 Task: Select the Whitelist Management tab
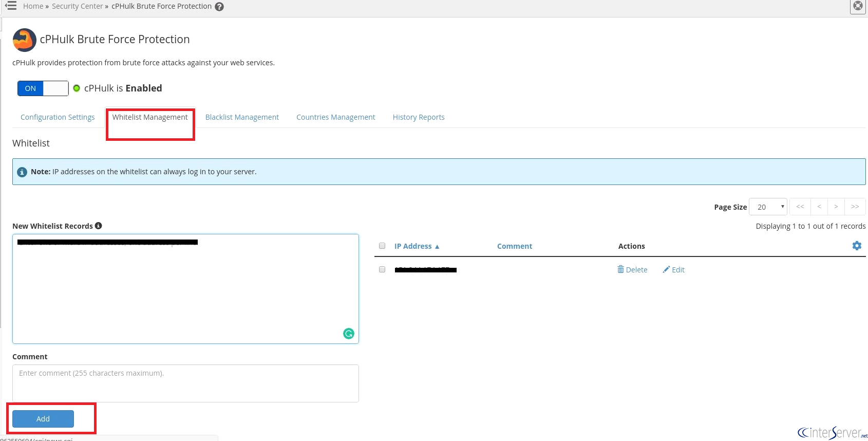150,117
